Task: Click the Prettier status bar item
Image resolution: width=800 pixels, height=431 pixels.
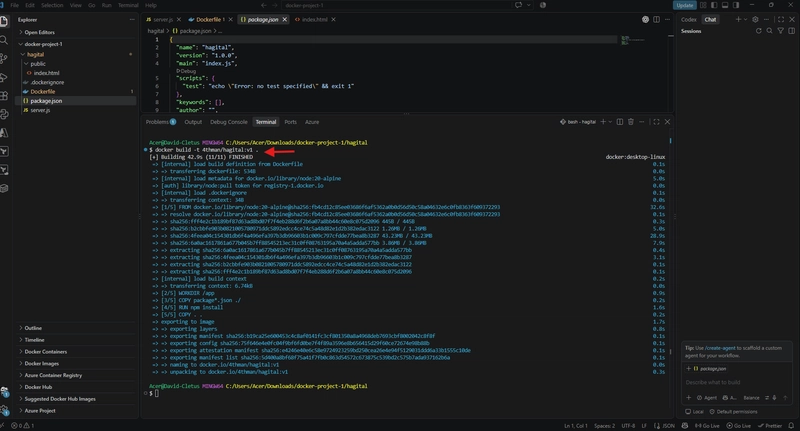Action: (x=770, y=425)
